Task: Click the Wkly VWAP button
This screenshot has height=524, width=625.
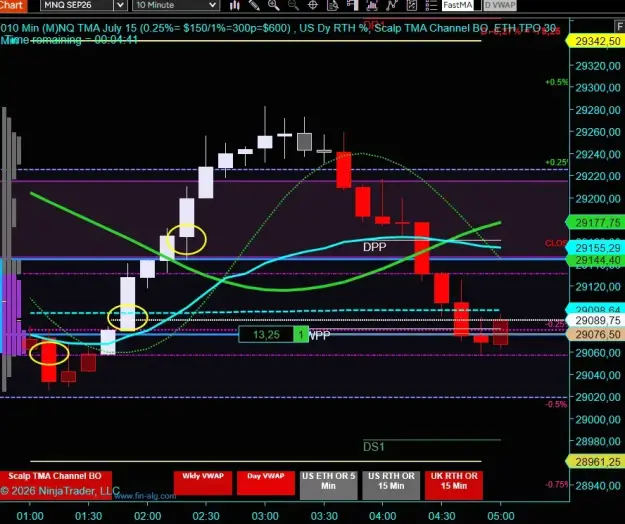Action: click(x=203, y=483)
